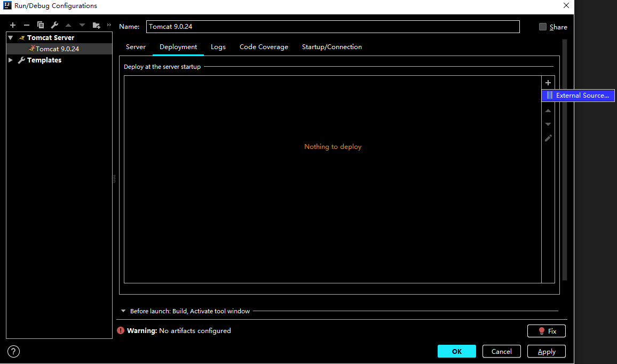Click the Cancel button

tap(501, 351)
